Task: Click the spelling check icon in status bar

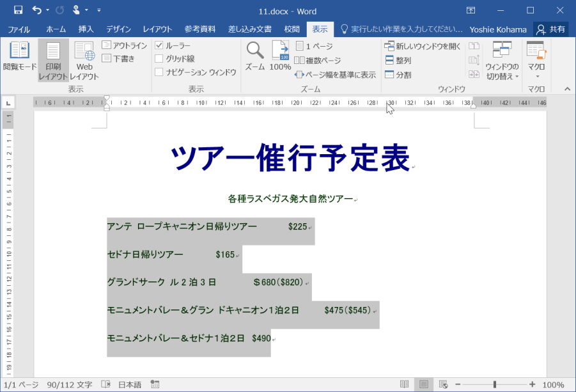Action: 105,384
